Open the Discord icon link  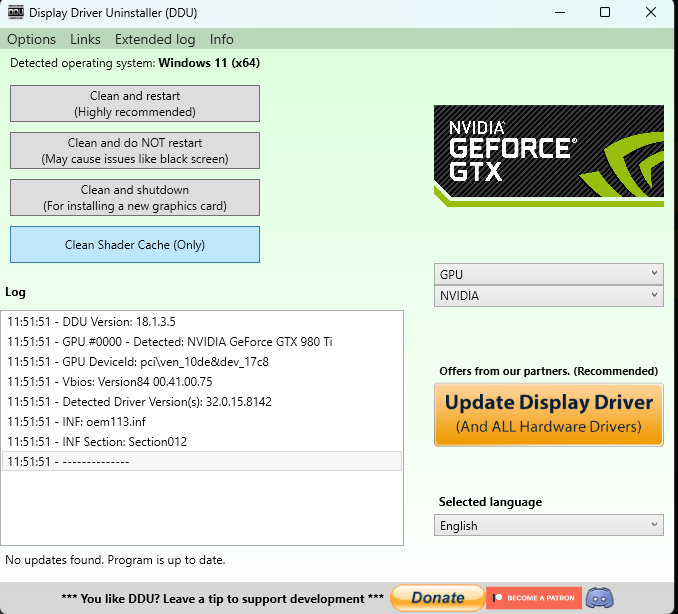point(599,598)
